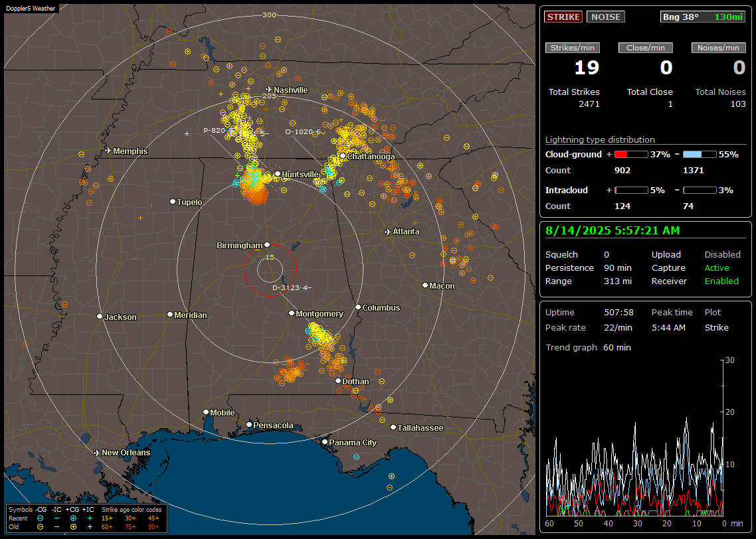The image size is (756, 539).
Task: Select the Tallahassee city marker dot
Action: coord(393,427)
